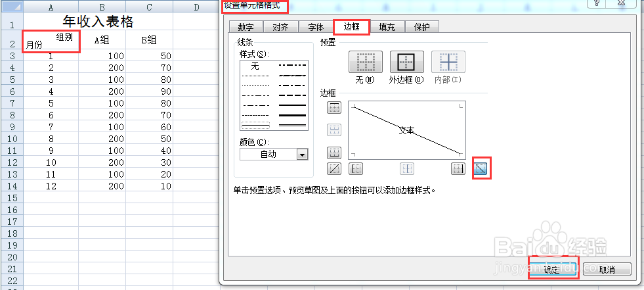644x290 pixels.
Task: Toggle the left border button
Action: coord(356,168)
